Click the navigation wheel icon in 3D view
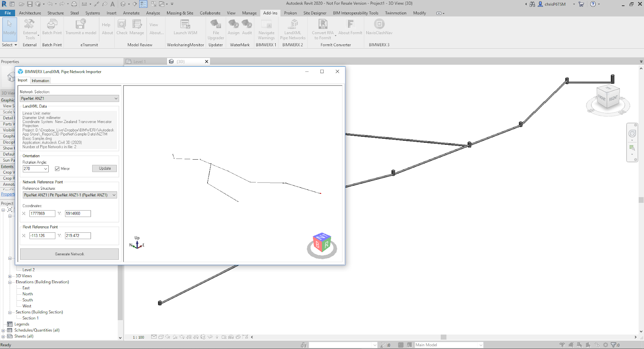This screenshot has width=644, height=349. (632, 133)
